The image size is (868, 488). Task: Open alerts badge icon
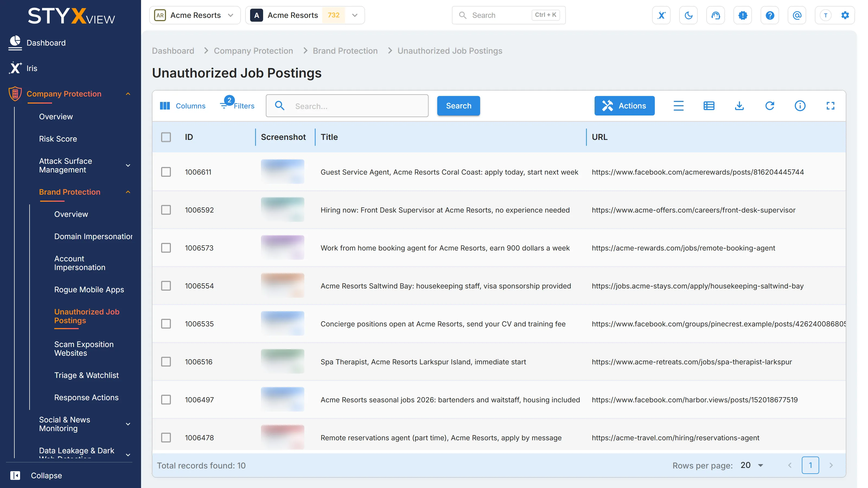pos(743,15)
